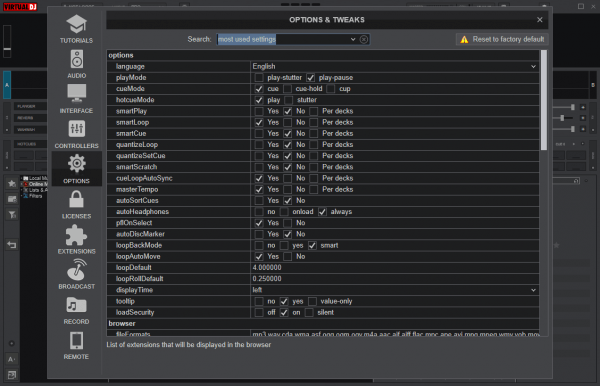Open the displayTime dropdown showing left

pos(395,290)
